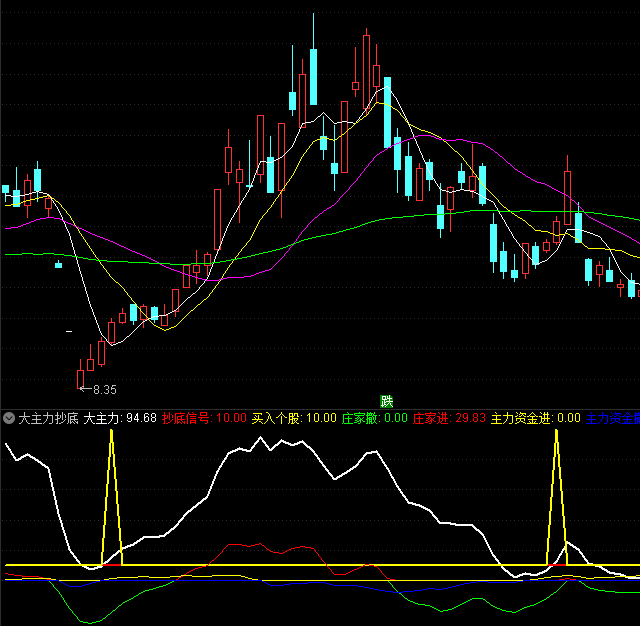Click the 8.35 lowest price label

pos(105,390)
